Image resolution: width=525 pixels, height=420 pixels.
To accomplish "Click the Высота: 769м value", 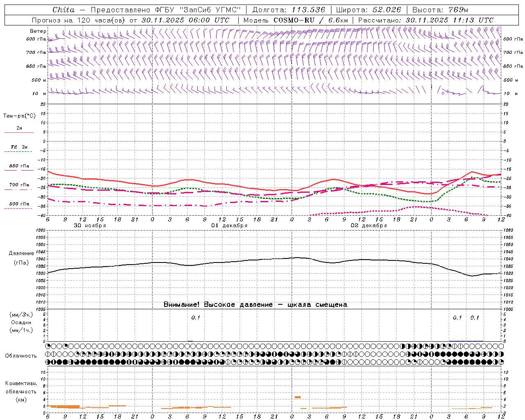I will [440, 10].
